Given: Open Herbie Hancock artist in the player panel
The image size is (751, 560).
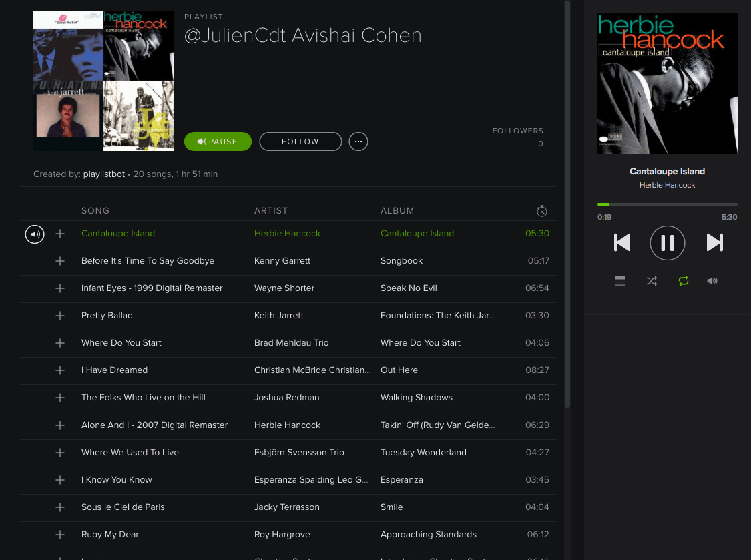Looking at the screenshot, I should pos(667,185).
